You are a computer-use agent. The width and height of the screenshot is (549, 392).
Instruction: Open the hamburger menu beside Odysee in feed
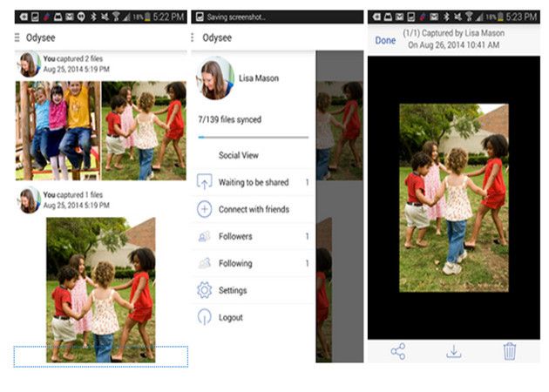point(17,37)
